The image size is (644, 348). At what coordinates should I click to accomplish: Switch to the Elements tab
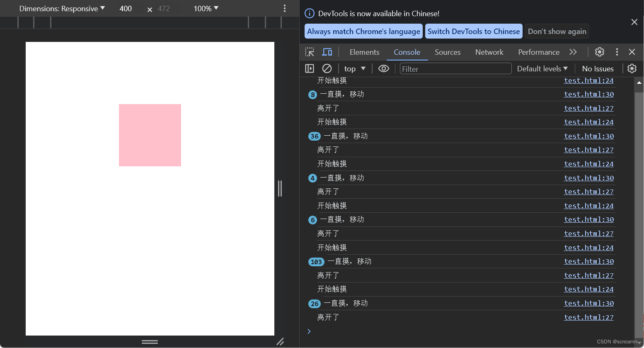(364, 52)
